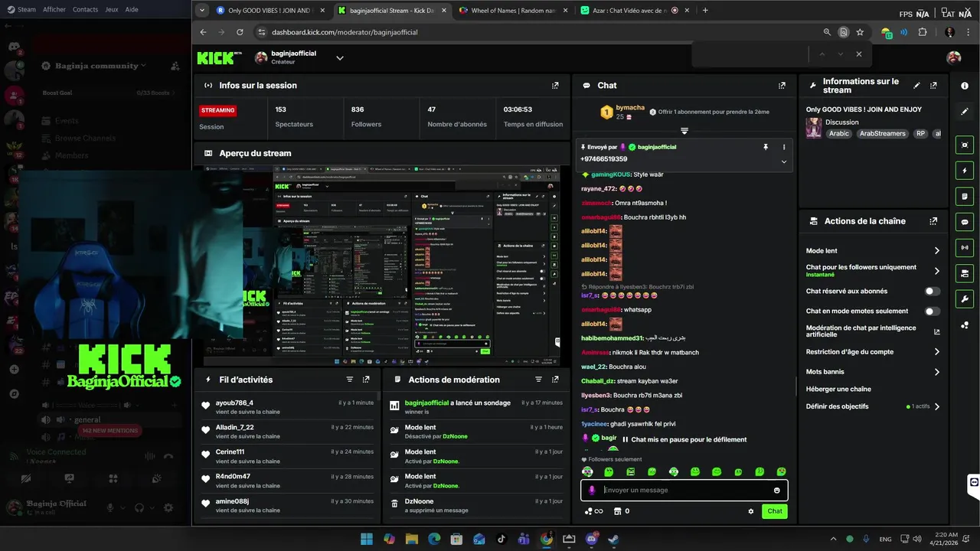Pop out the Fil d'activités panel
The image size is (980, 551).
click(366, 380)
